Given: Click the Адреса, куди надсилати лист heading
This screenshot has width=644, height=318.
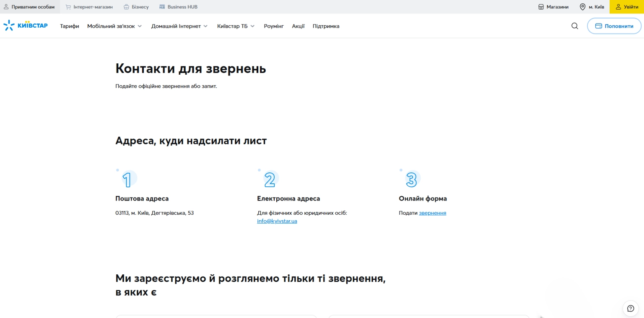Looking at the screenshot, I should [x=191, y=141].
